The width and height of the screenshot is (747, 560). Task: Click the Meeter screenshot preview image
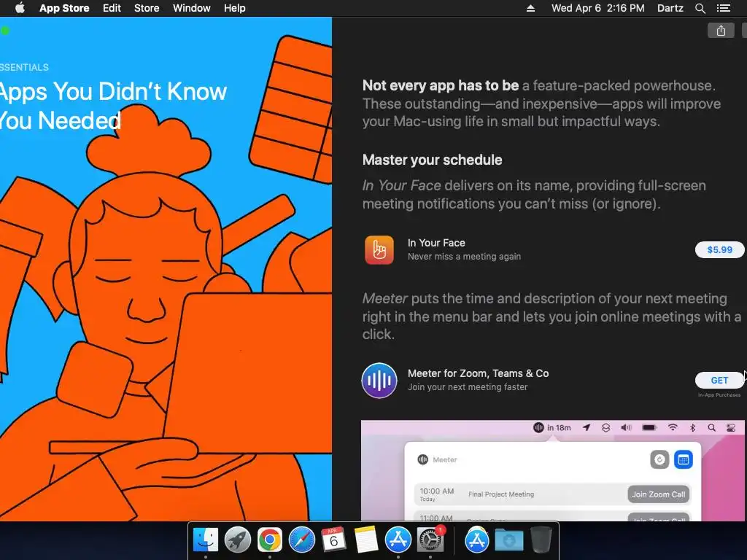pos(553,470)
